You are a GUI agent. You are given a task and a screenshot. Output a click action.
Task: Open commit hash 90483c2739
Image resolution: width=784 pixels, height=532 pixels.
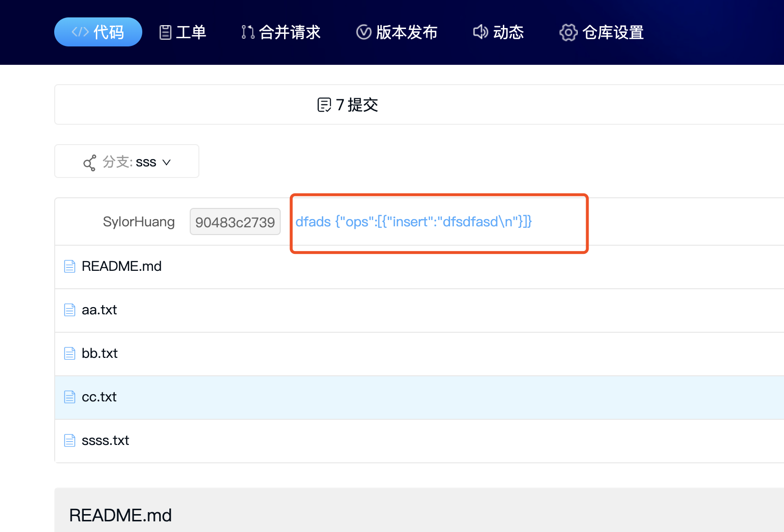235,222
